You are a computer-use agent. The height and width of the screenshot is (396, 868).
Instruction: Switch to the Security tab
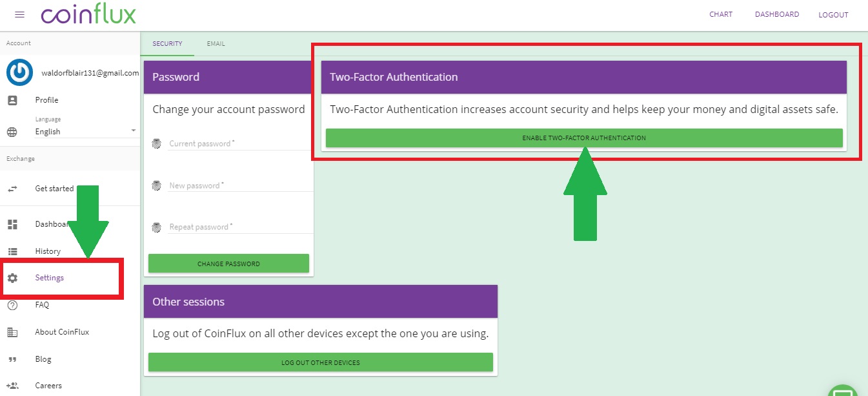(x=167, y=44)
